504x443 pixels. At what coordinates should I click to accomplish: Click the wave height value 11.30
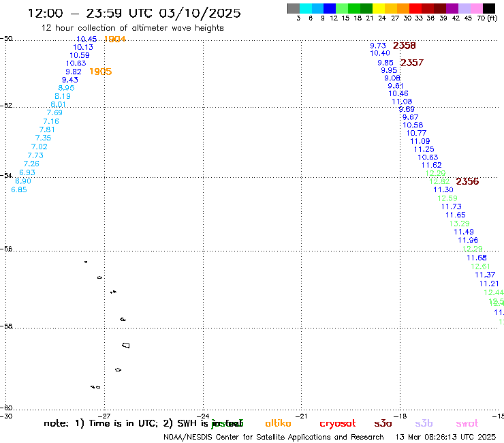point(443,190)
